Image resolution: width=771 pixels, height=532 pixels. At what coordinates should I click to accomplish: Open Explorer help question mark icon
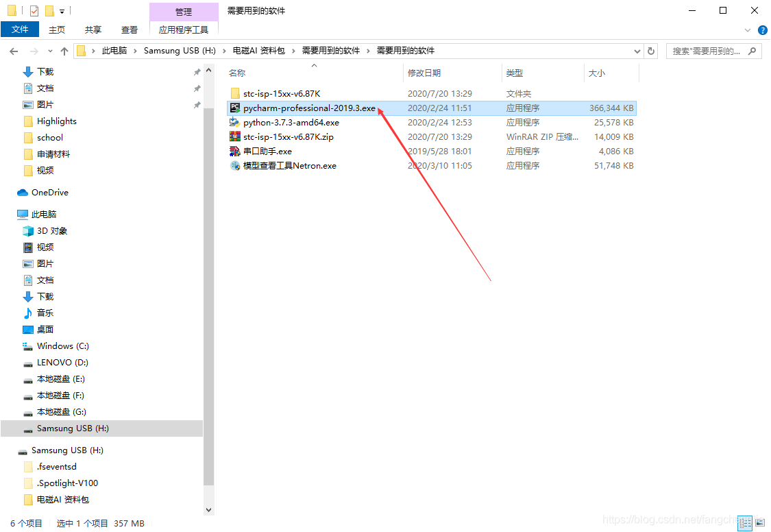point(763,30)
